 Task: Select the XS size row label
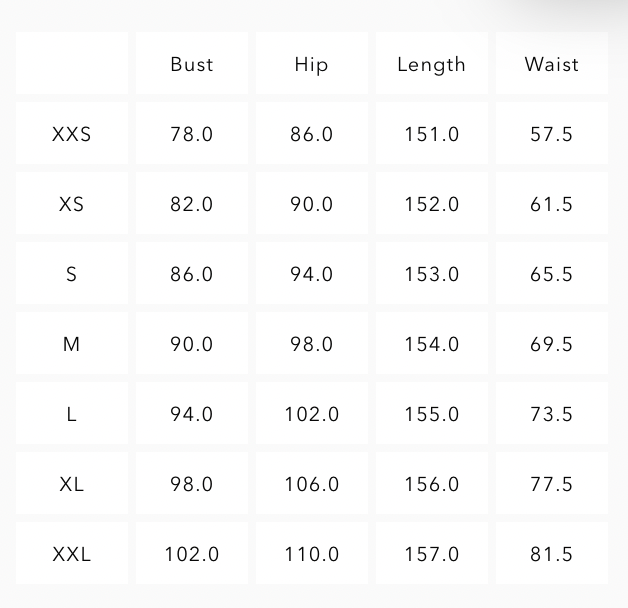[x=71, y=204]
